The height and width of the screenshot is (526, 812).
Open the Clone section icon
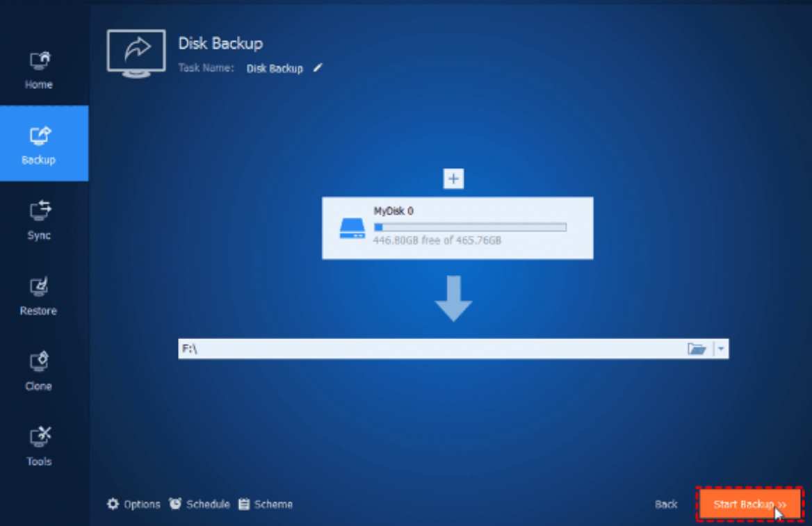(x=39, y=361)
